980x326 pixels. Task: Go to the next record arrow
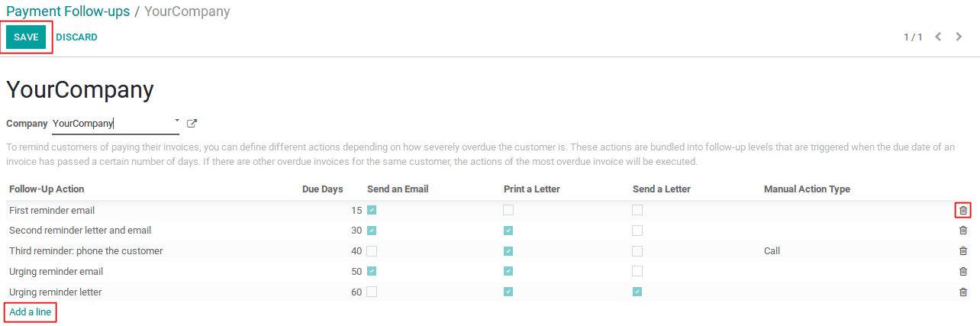(x=959, y=37)
